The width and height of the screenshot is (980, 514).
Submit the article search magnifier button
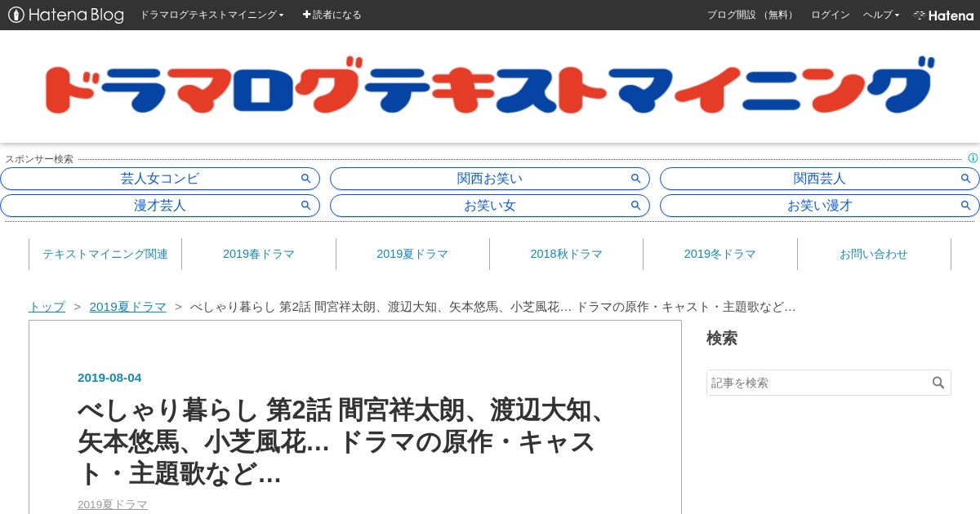[x=938, y=383]
